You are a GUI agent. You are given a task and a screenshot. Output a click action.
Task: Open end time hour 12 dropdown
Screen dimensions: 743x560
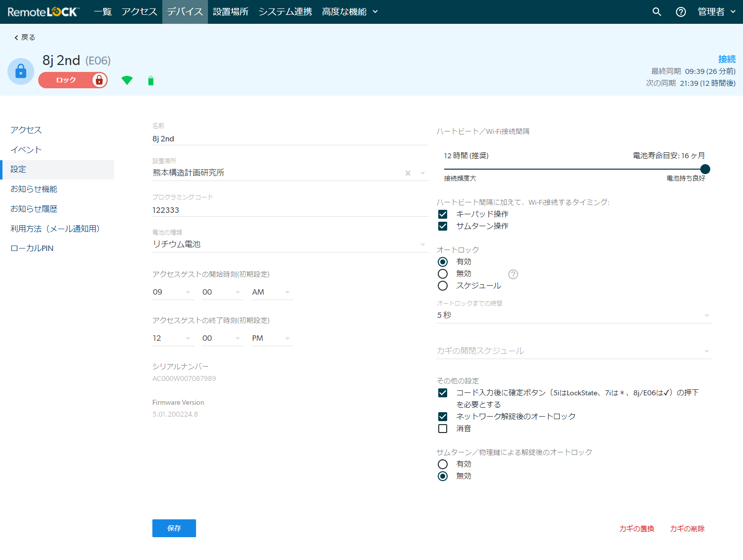point(172,338)
